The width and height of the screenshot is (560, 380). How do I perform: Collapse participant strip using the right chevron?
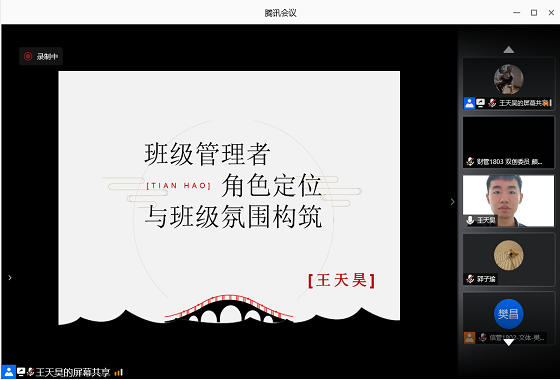[x=452, y=202]
